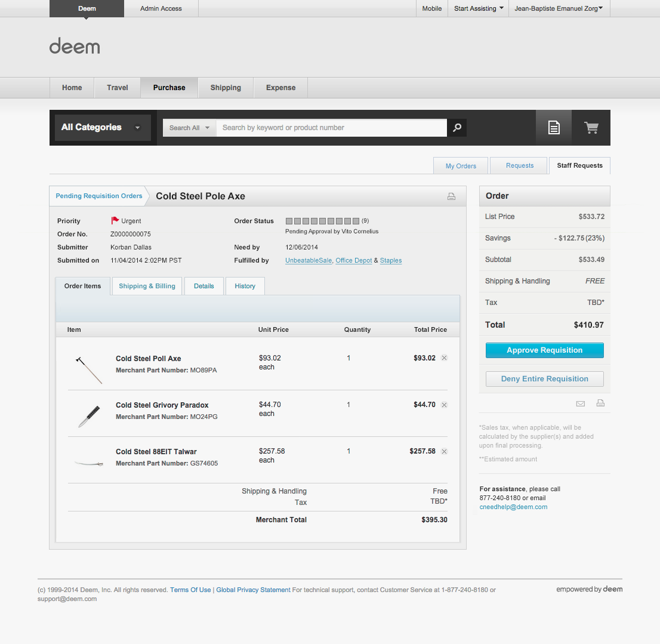The width and height of the screenshot is (660, 644).
Task: Open the My Orders tab
Action: point(461,166)
